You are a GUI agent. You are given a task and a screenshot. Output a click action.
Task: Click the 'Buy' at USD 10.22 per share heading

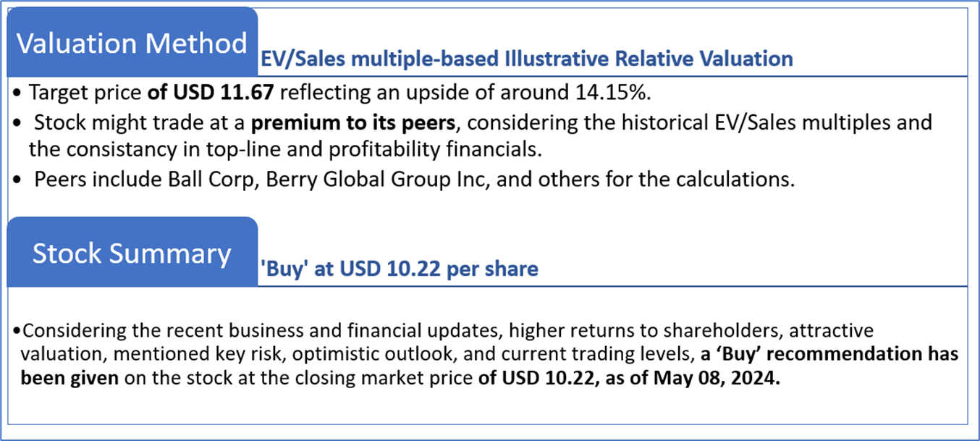400,269
